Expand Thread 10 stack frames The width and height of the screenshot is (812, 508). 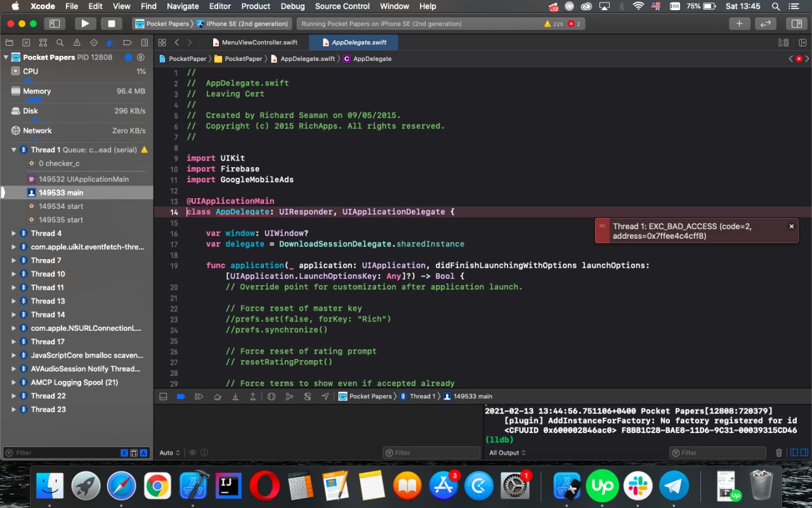click(x=14, y=274)
